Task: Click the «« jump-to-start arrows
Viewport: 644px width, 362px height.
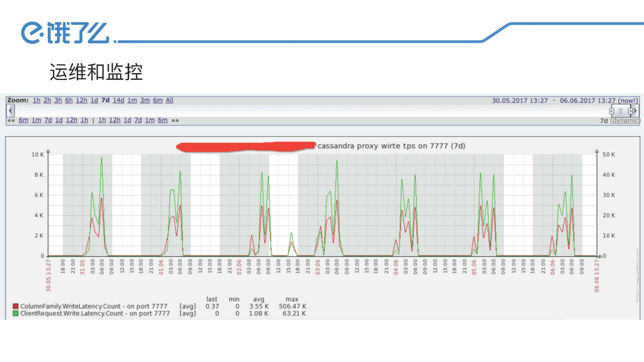Action: pos(11,120)
